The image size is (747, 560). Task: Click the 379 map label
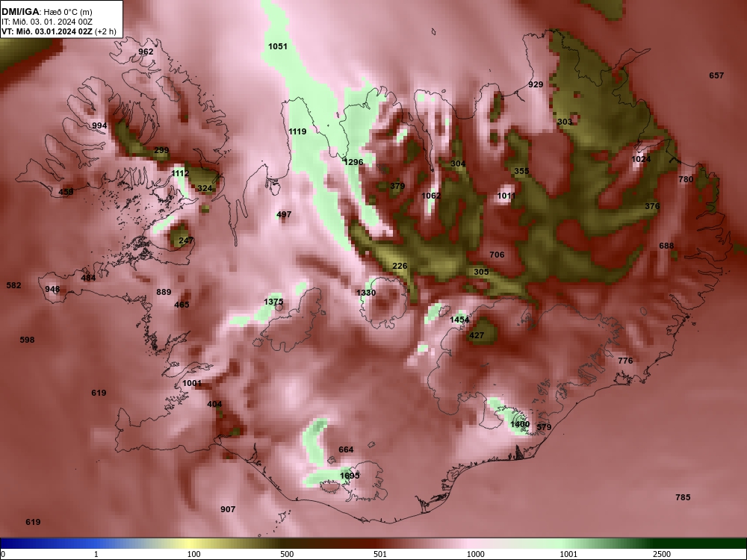point(397,186)
